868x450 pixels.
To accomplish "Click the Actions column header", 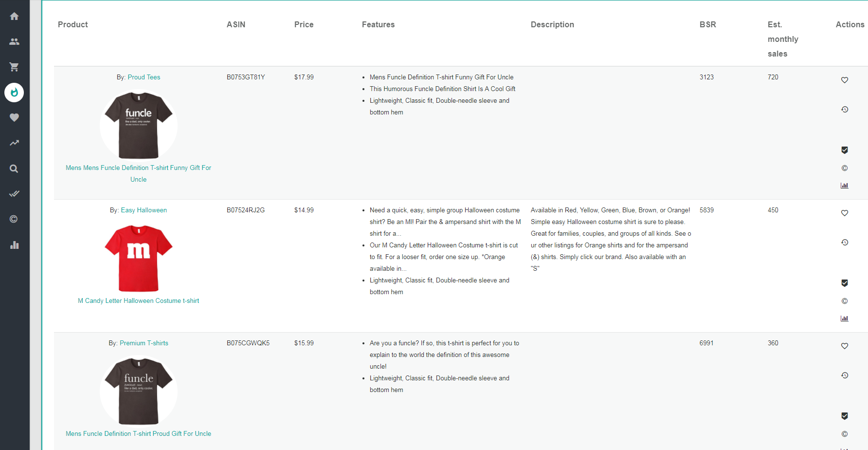I will (x=850, y=24).
